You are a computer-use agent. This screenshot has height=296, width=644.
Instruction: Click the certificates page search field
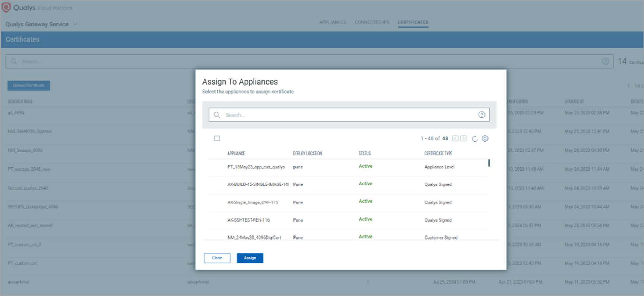point(309,61)
